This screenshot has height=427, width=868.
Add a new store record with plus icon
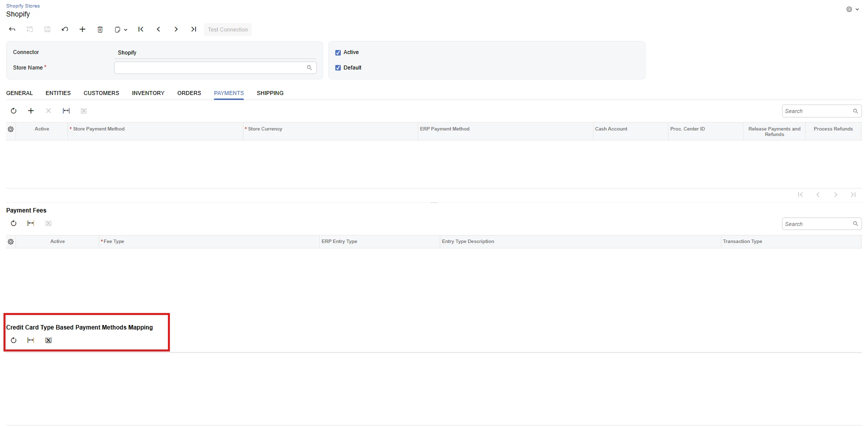[x=82, y=29]
